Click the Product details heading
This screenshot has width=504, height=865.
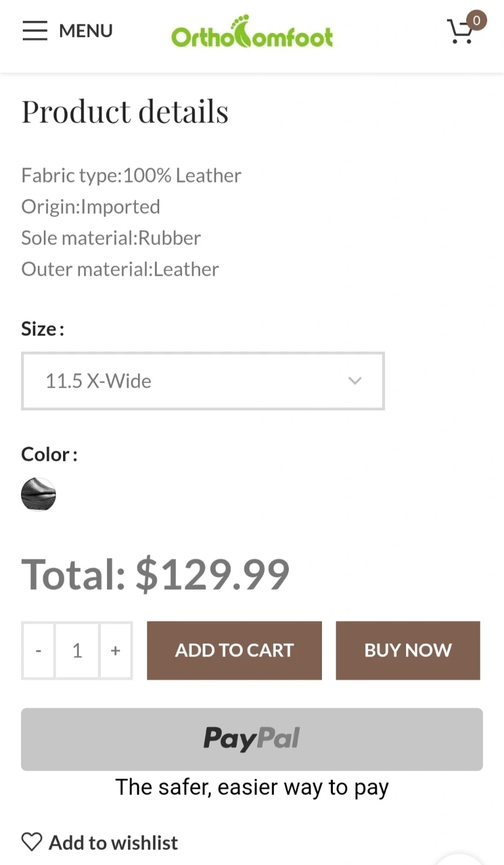pyautogui.click(x=125, y=111)
